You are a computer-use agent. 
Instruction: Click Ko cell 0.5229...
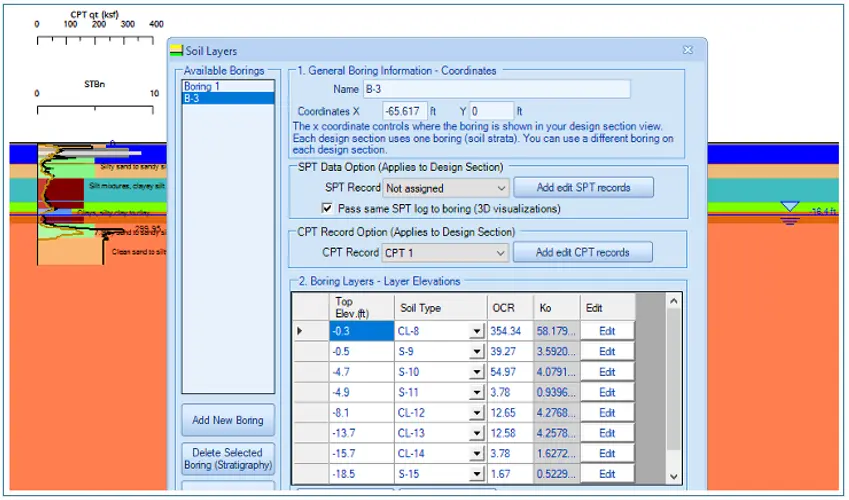[x=557, y=474]
